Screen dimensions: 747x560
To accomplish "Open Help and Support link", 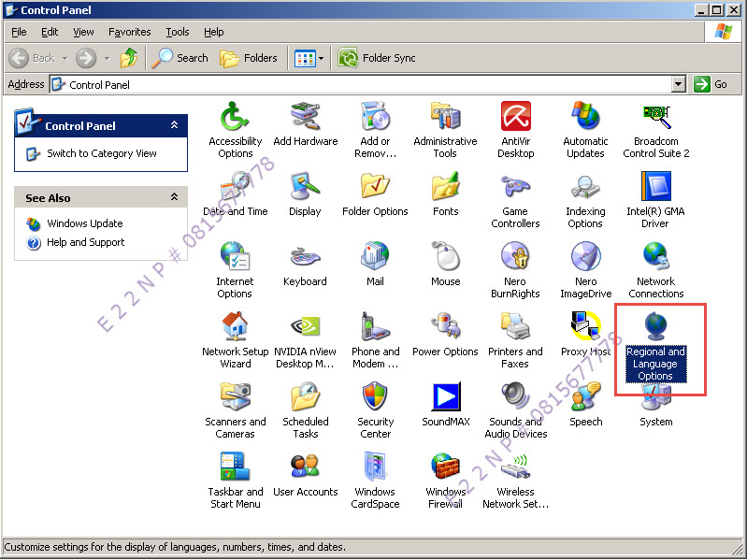I will point(85,242).
